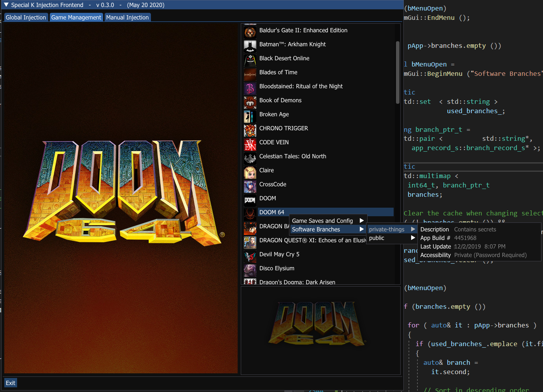Click the DOOM 64 list icon
Image resolution: width=543 pixels, height=392 pixels.
click(x=250, y=215)
